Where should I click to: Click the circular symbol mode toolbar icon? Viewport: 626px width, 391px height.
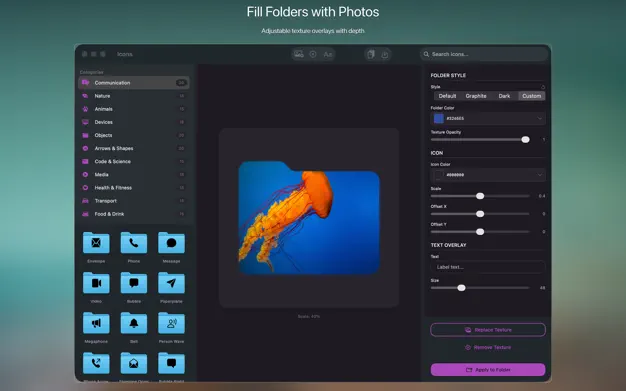click(313, 54)
